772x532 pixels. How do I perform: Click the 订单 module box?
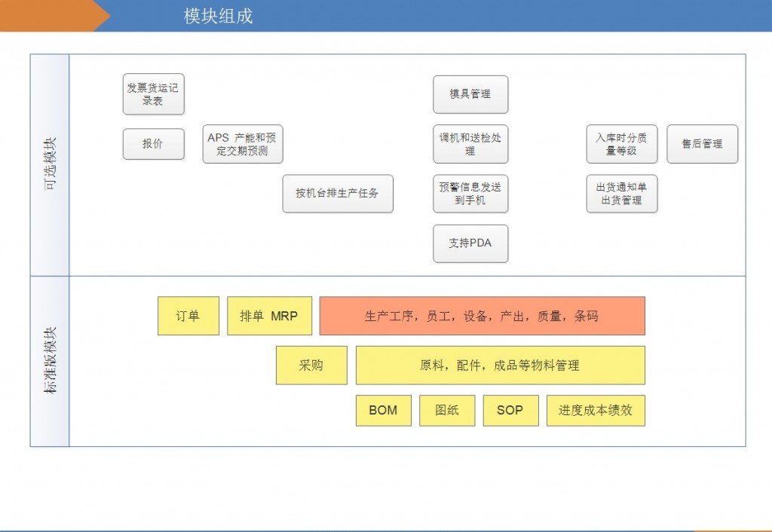tap(188, 315)
